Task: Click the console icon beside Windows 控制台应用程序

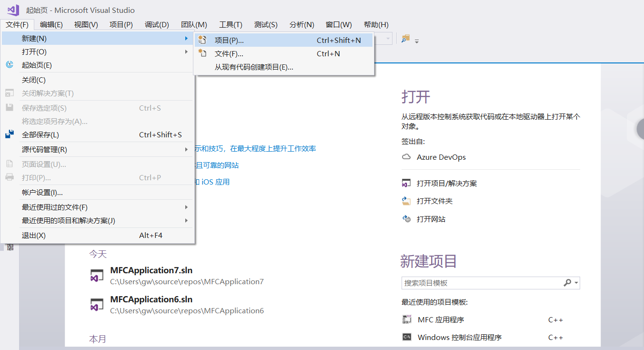Action: [407, 337]
